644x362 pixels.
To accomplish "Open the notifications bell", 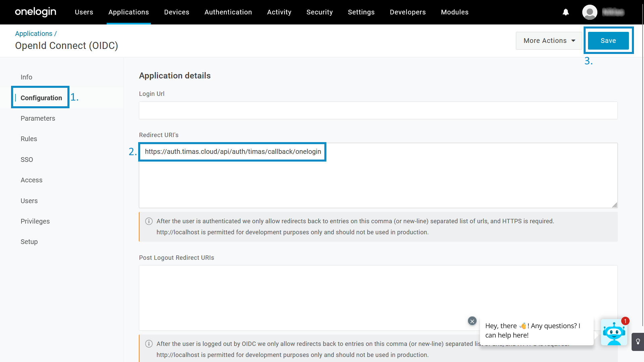I will 566,12.
